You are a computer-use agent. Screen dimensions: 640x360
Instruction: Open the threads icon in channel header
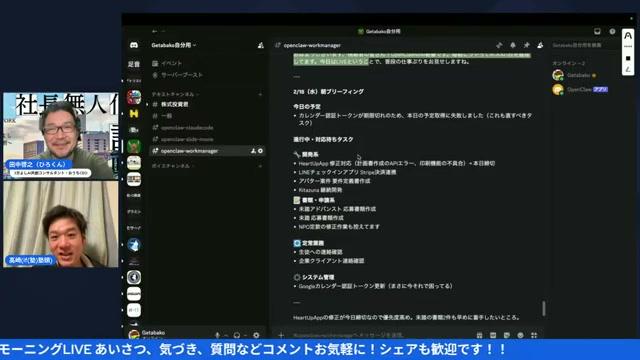point(499,45)
